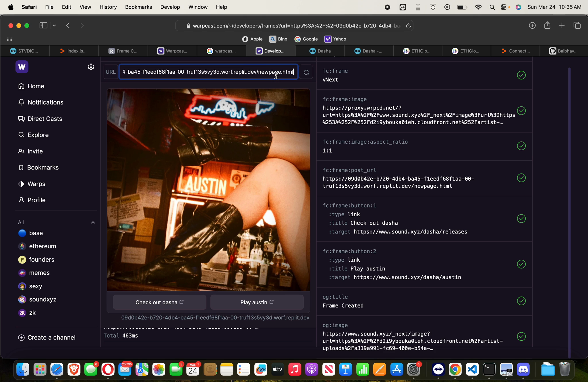Viewport: 588px width, 382px height.
Task: Click the Play austin frame button
Action: click(257, 302)
